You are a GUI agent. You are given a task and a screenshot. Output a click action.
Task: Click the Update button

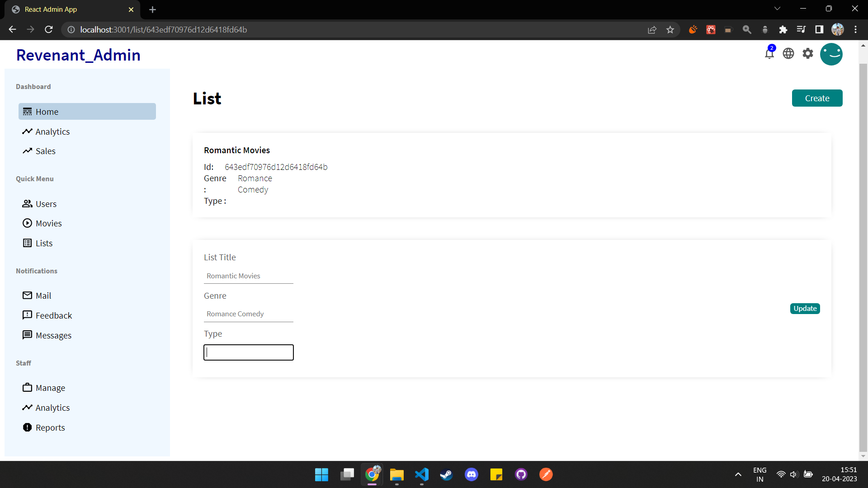point(805,309)
